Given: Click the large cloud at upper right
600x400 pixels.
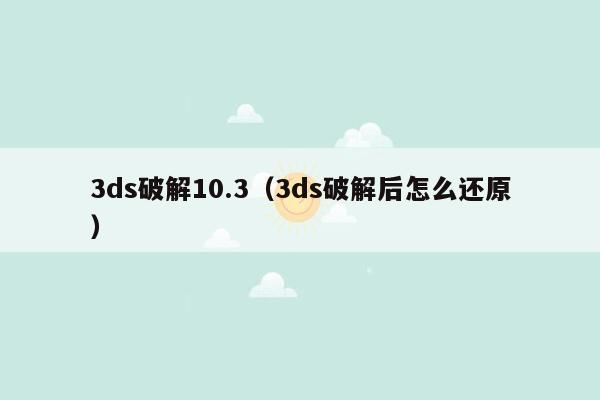Looking at the screenshot, I should [364, 135].
